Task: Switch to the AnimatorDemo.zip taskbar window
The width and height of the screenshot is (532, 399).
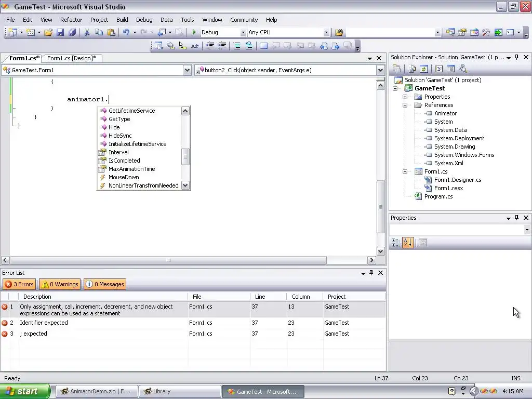Action: (96, 391)
